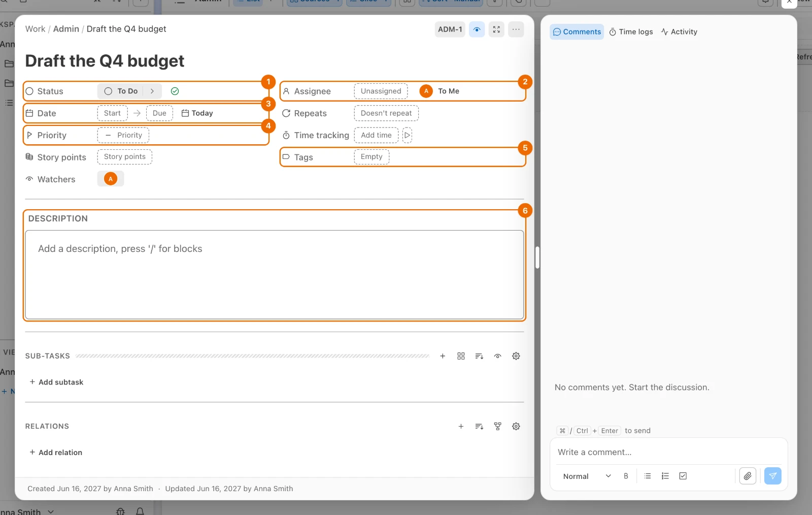812x515 pixels.
Task: Click Add relation link
Action: 56,453
